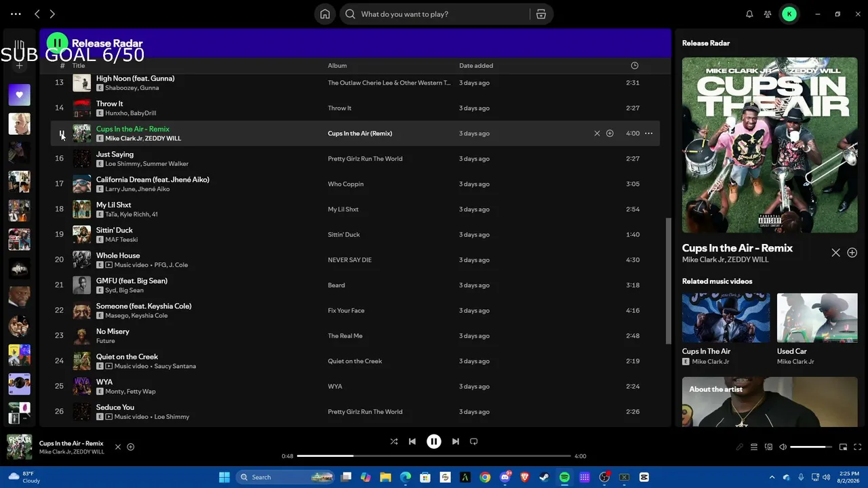
Task: Skip to the next track
Action: (x=456, y=441)
